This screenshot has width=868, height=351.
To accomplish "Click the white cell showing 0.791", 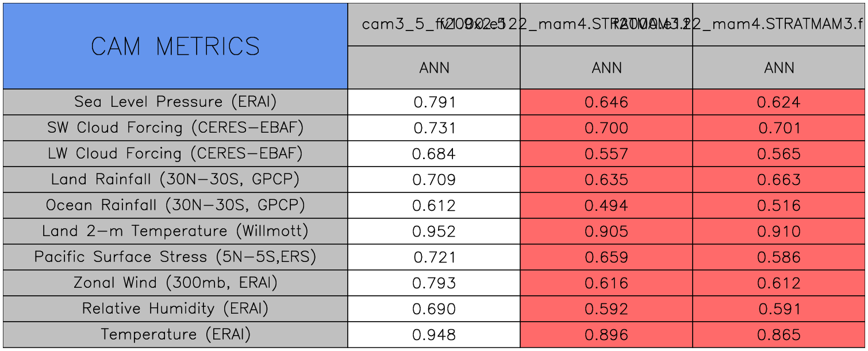I will pos(434,102).
